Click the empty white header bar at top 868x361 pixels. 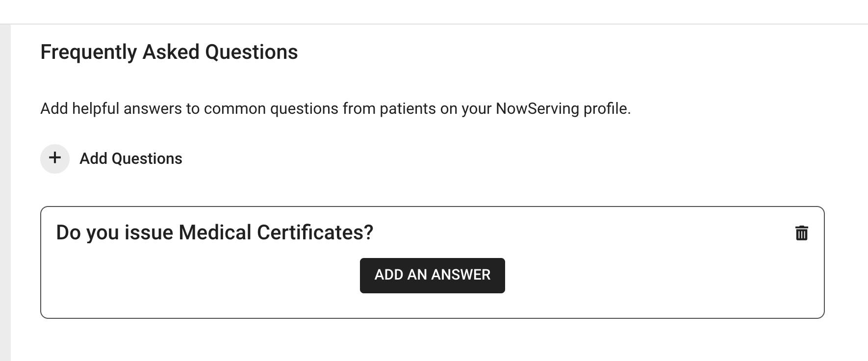tap(434, 12)
